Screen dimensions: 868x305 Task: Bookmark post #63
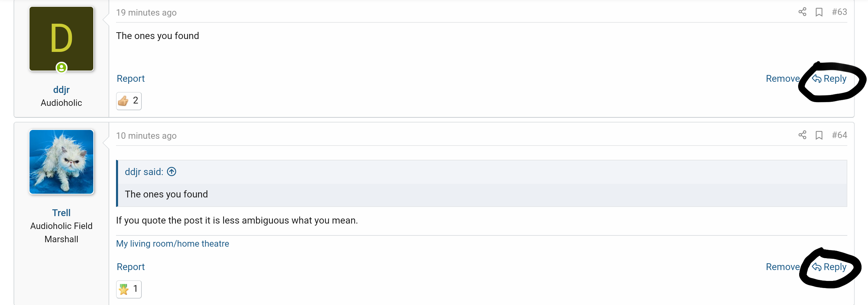(x=819, y=12)
